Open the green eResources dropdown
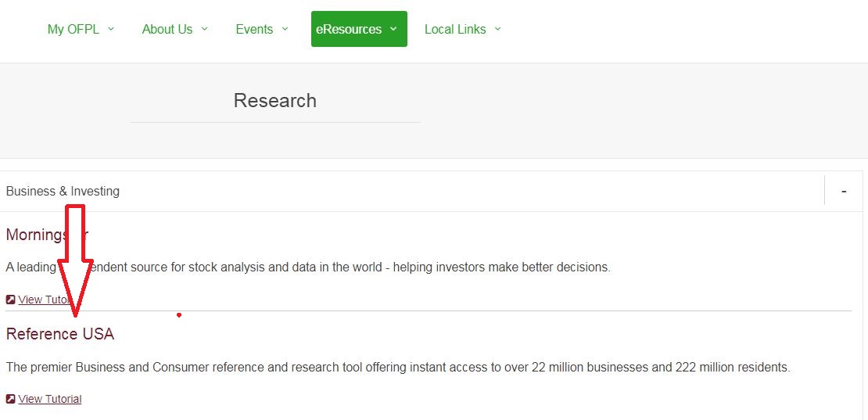The image size is (868, 420). [350, 29]
